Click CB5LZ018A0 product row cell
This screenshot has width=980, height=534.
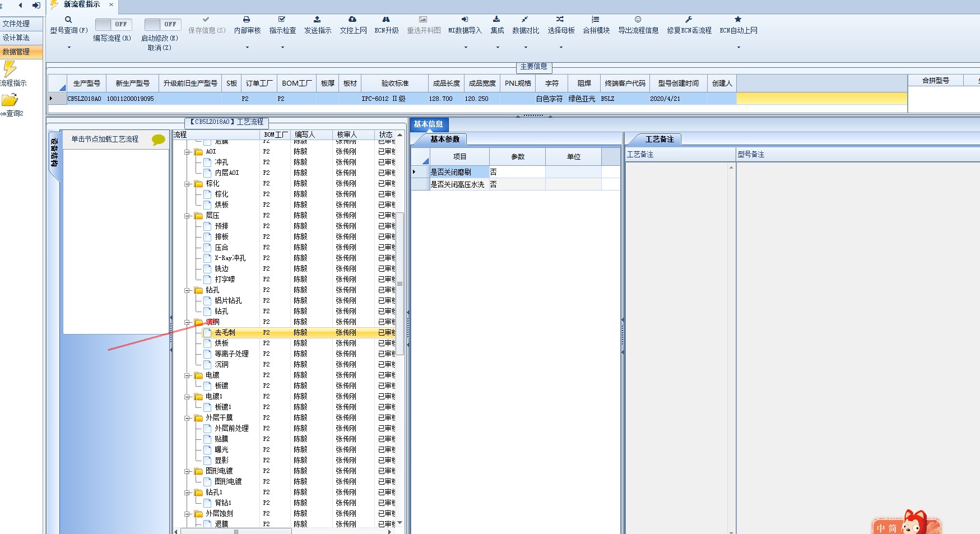tap(85, 99)
